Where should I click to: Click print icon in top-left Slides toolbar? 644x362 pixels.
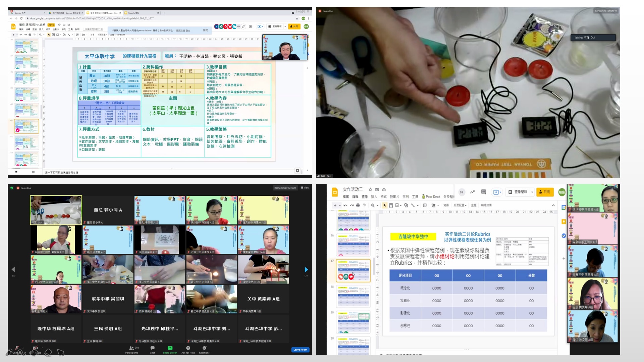click(x=30, y=35)
